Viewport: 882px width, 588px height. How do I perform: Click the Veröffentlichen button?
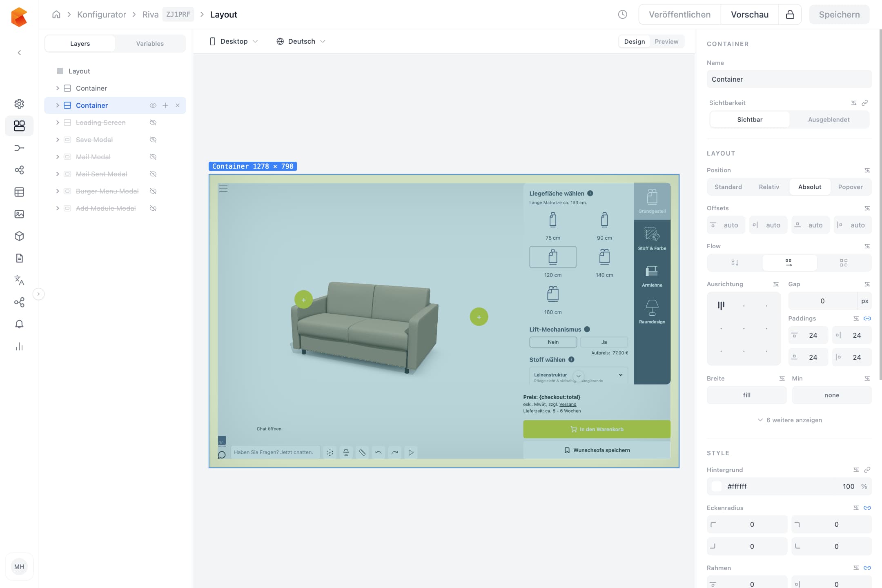[680, 14]
